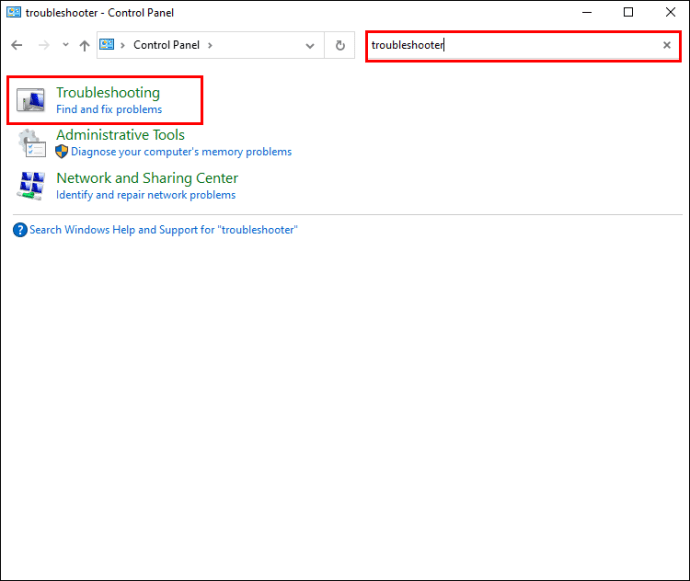Open the recent locations dropdown arrow

click(66, 44)
